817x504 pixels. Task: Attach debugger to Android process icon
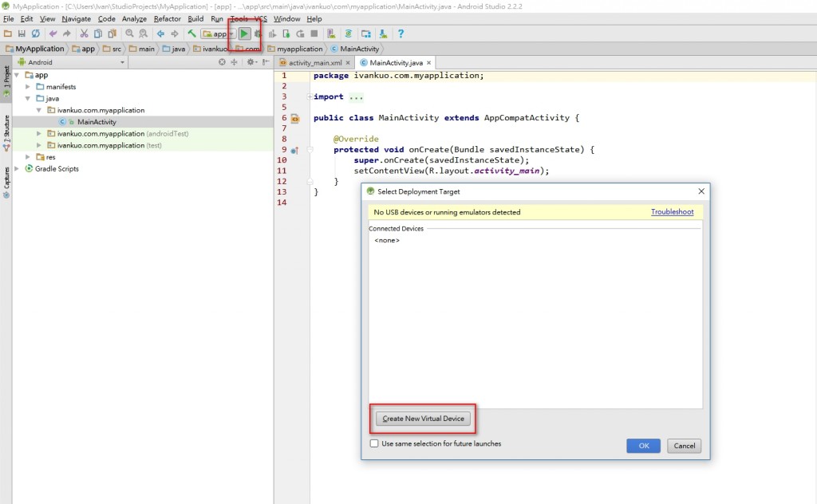pyautogui.click(x=286, y=33)
